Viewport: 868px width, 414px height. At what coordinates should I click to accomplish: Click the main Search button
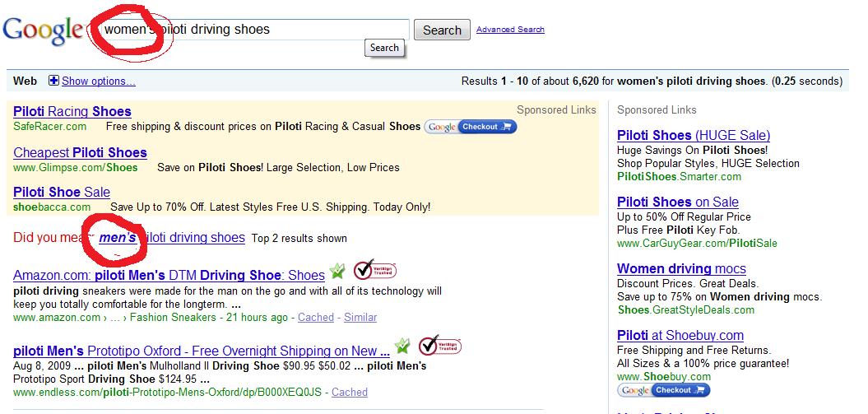point(442,30)
